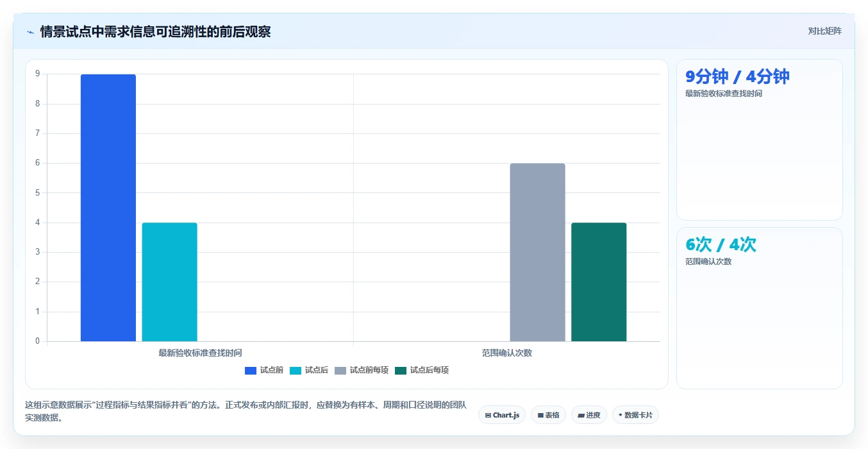Click the gray bar with value 6
The height and width of the screenshot is (449, 868).
(537, 252)
